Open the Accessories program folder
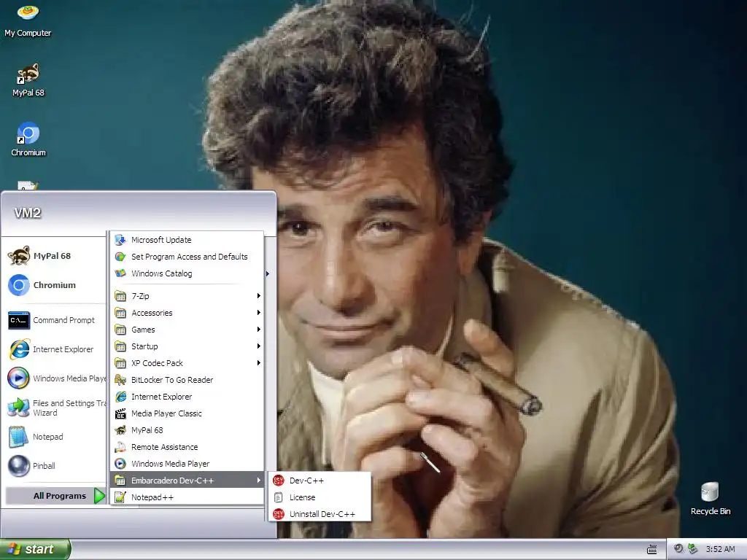Image resolution: width=747 pixels, height=560 pixels. (x=187, y=312)
